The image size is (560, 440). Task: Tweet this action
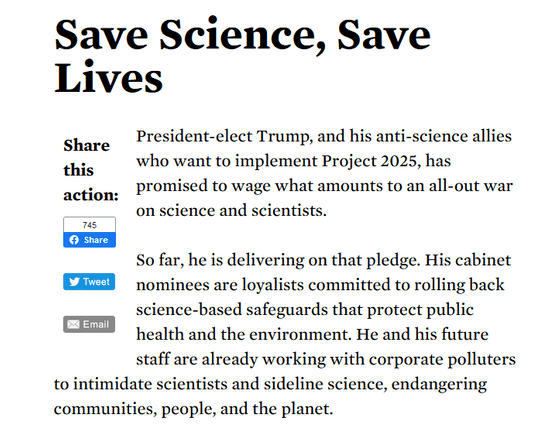89,282
